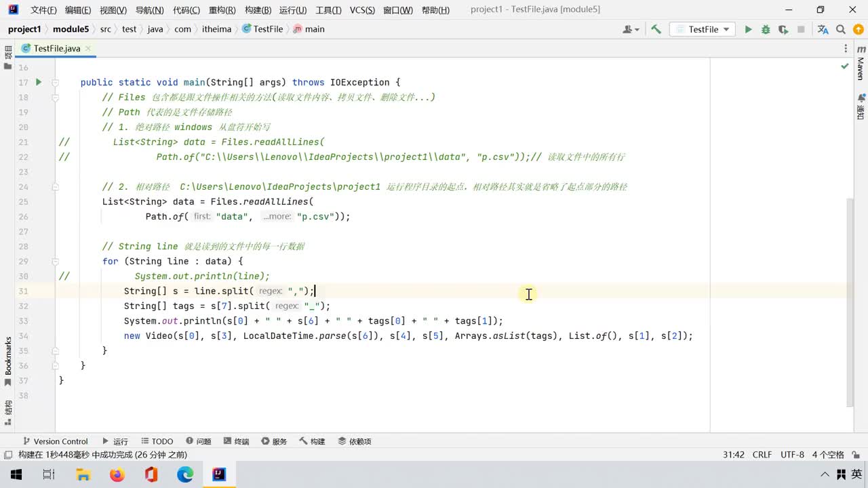Open File Explorer from the taskbar

tap(83, 474)
